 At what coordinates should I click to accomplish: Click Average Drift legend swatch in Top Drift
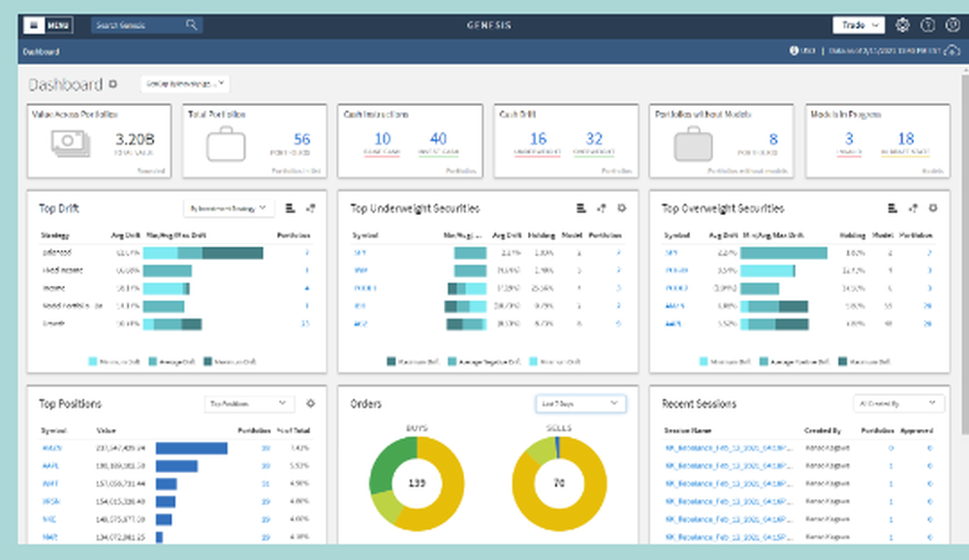click(153, 361)
